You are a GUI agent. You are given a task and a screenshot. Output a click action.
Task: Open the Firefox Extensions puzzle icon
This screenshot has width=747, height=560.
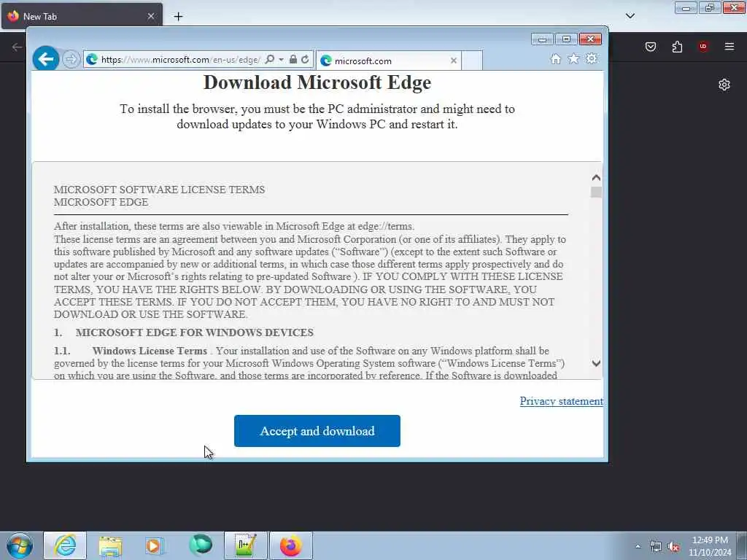tap(677, 47)
